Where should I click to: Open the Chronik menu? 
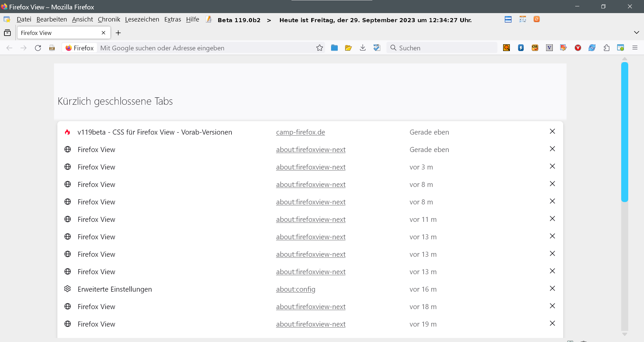pyautogui.click(x=109, y=19)
